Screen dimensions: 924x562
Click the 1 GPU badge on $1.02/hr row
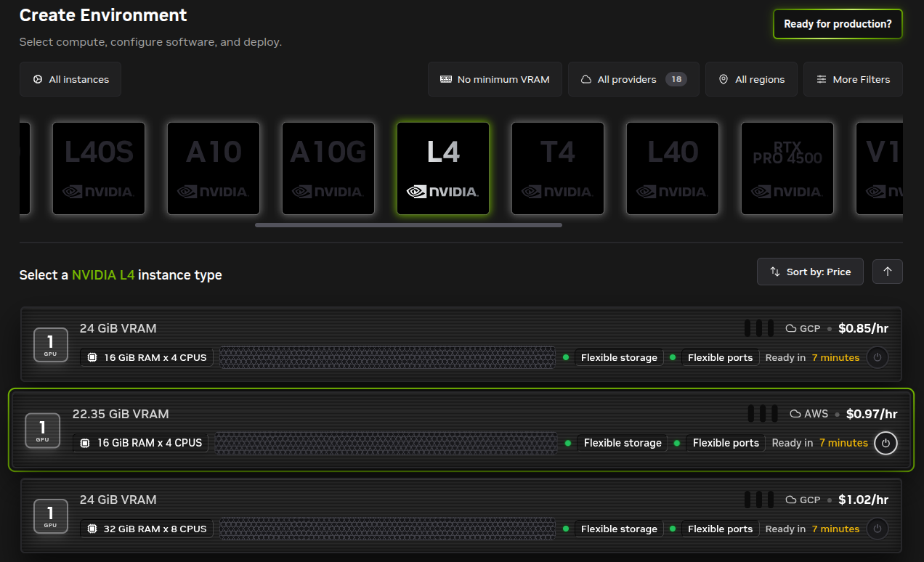tap(51, 516)
